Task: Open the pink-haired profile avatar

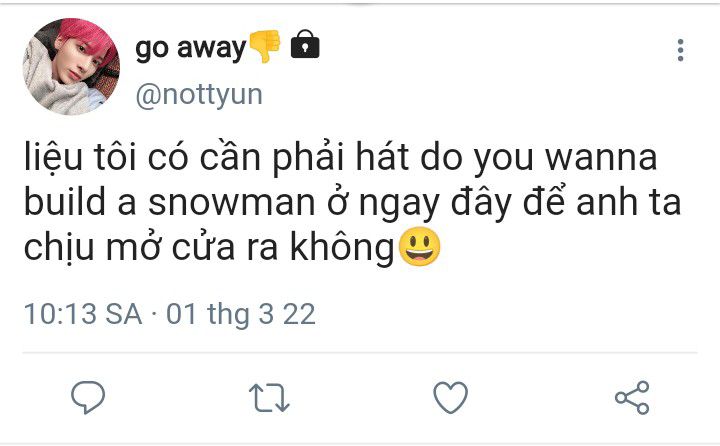Action: (71, 67)
